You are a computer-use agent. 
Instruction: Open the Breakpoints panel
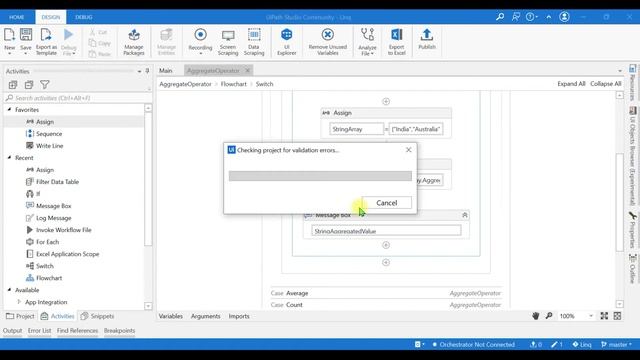tap(119, 331)
